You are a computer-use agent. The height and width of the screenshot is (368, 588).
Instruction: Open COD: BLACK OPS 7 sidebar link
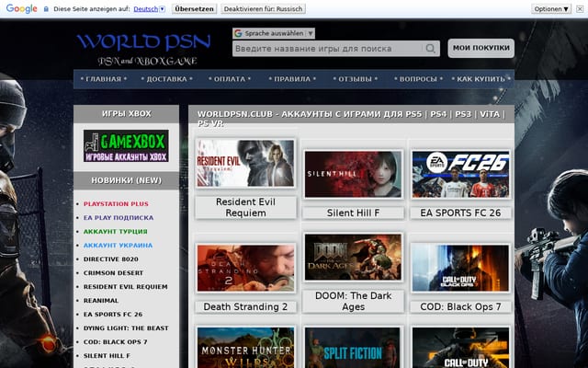(115, 342)
